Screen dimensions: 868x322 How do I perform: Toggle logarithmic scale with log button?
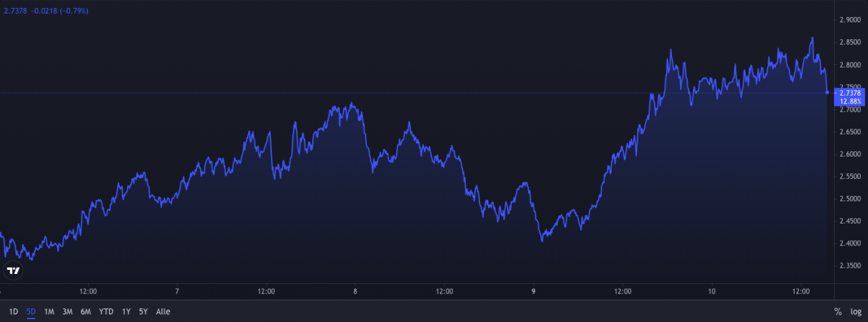pos(856,312)
